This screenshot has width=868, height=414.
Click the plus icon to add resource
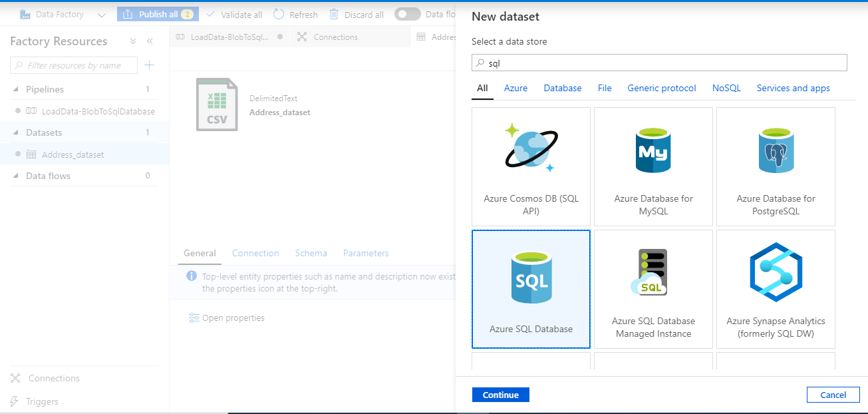pyautogui.click(x=150, y=65)
